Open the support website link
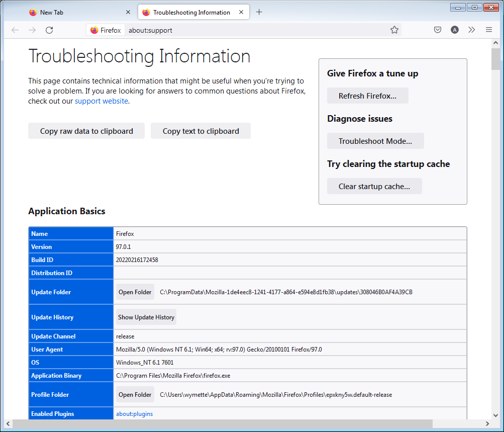The image size is (504, 432). click(102, 101)
